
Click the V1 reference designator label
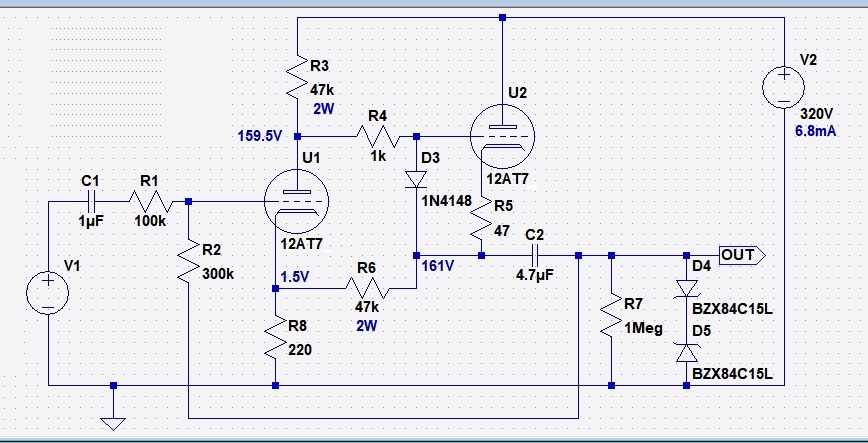coord(72,266)
